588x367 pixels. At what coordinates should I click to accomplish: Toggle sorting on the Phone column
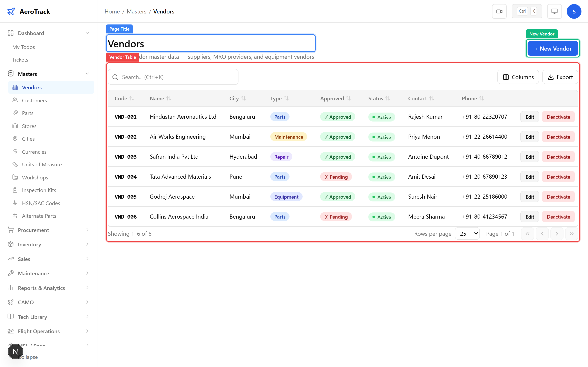click(x=481, y=98)
